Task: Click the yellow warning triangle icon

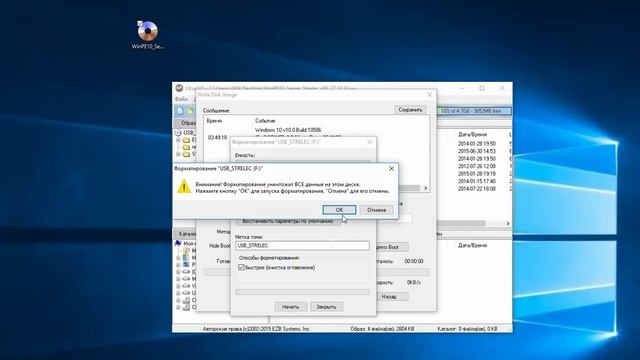Action: 184,187
